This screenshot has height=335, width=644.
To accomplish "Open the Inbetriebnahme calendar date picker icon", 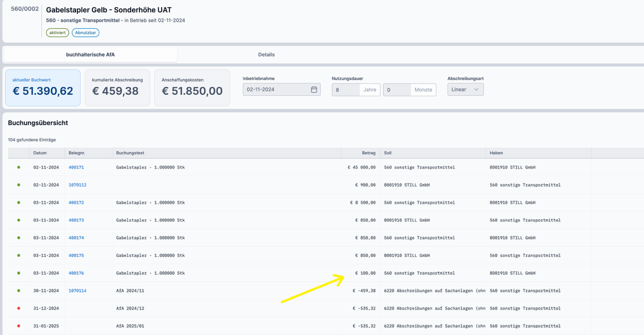I will 314,90.
